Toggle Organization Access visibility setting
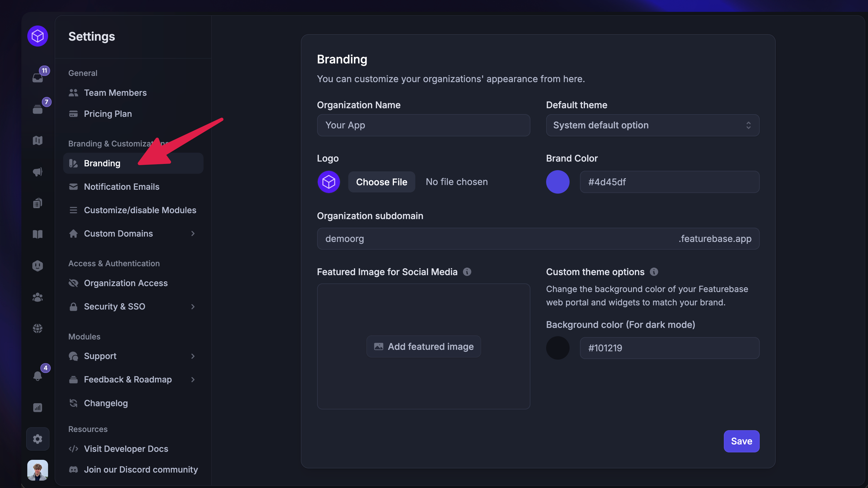The height and width of the screenshot is (488, 868). coord(126,283)
